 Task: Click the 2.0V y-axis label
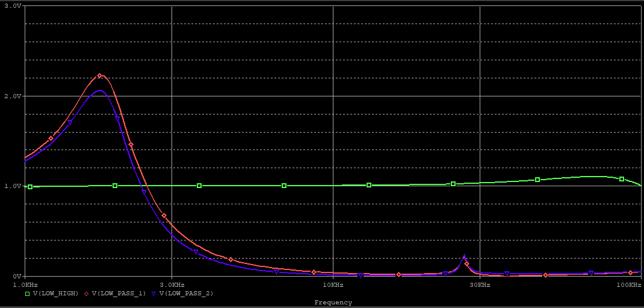pyautogui.click(x=14, y=96)
